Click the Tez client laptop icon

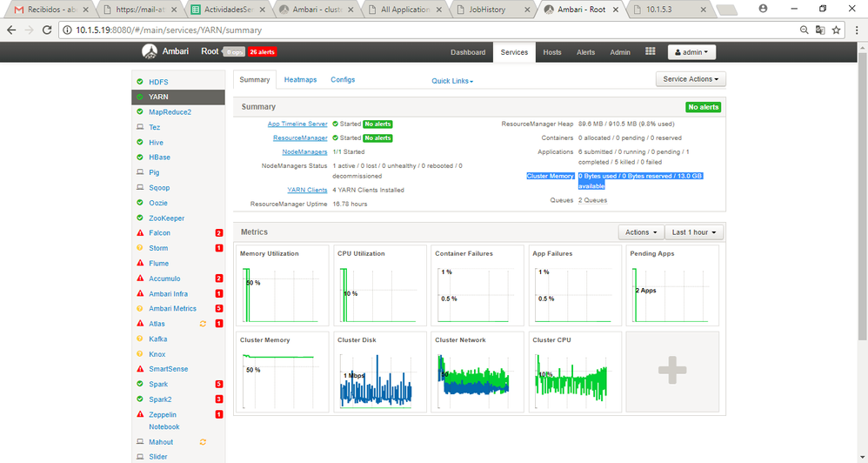pos(140,127)
